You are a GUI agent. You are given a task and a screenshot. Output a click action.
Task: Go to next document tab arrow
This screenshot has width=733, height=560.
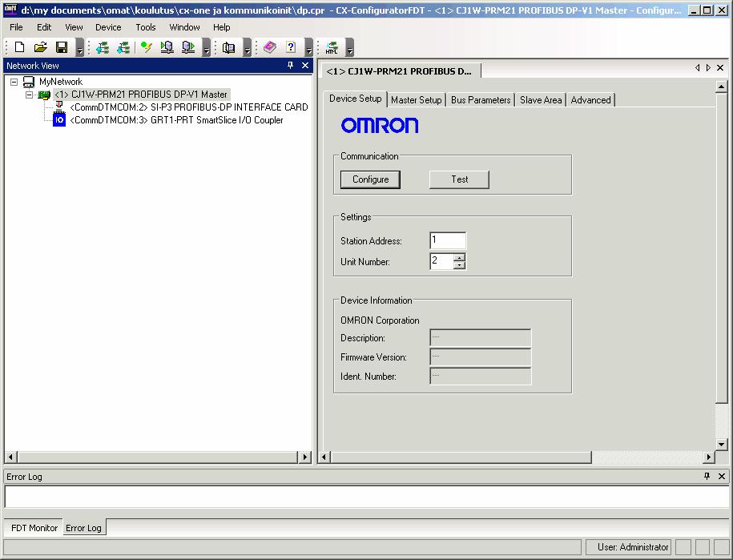(x=709, y=68)
